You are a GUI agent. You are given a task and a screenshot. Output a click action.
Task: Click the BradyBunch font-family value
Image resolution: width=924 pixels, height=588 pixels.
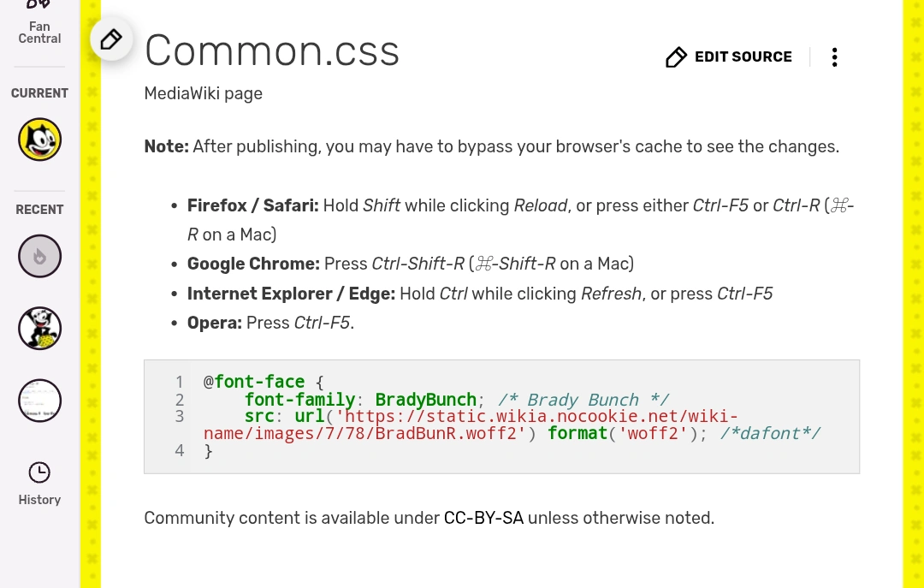[425, 400]
